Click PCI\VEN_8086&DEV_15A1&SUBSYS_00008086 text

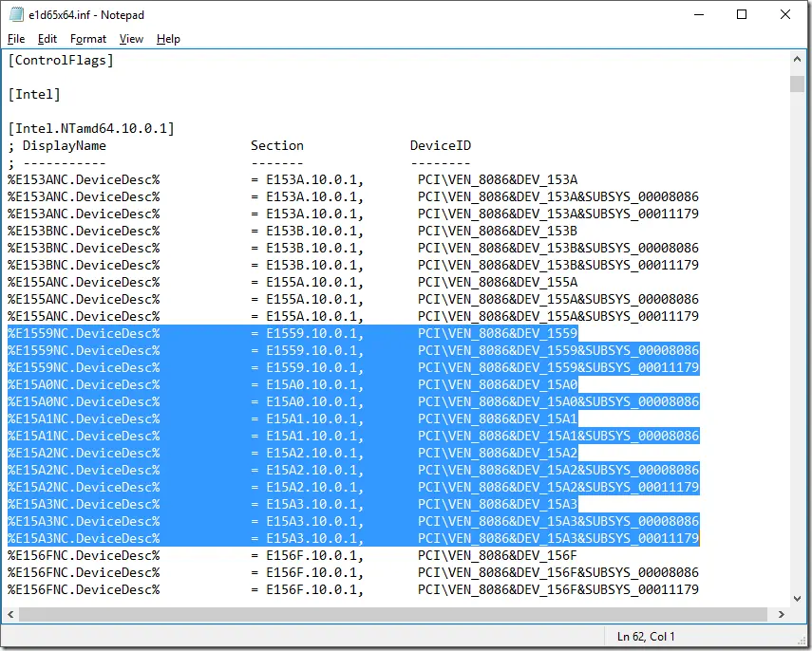click(x=558, y=436)
